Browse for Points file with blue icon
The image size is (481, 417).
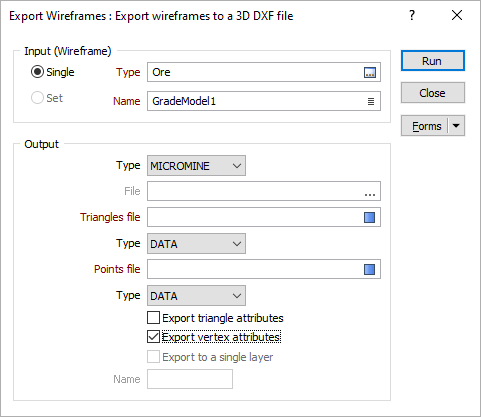tap(369, 269)
